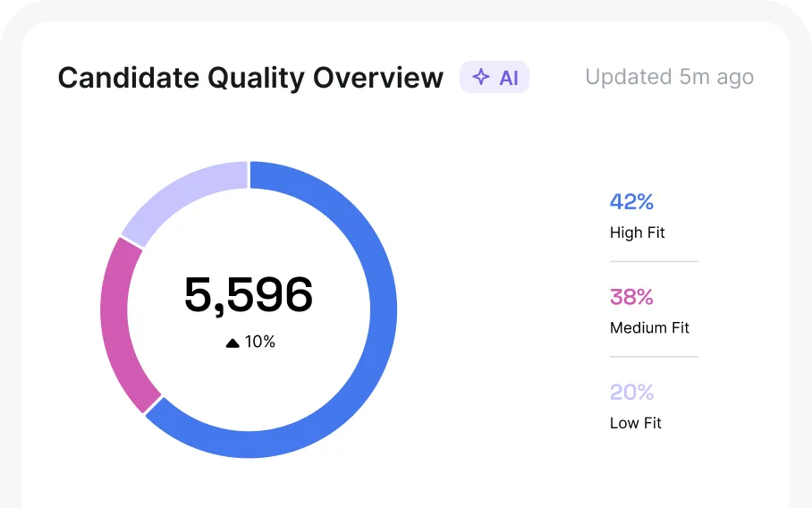Click the 38% percentage value
Image resolution: width=812 pixels, height=508 pixels.
tap(631, 297)
